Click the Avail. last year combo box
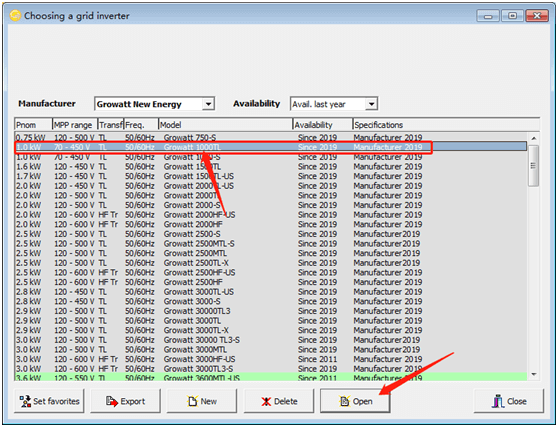 coord(334,104)
